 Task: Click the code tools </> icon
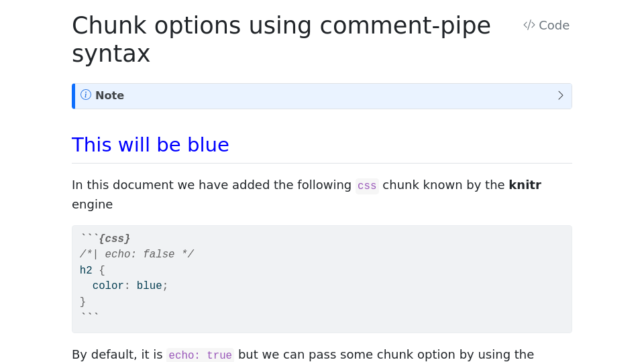529,25
